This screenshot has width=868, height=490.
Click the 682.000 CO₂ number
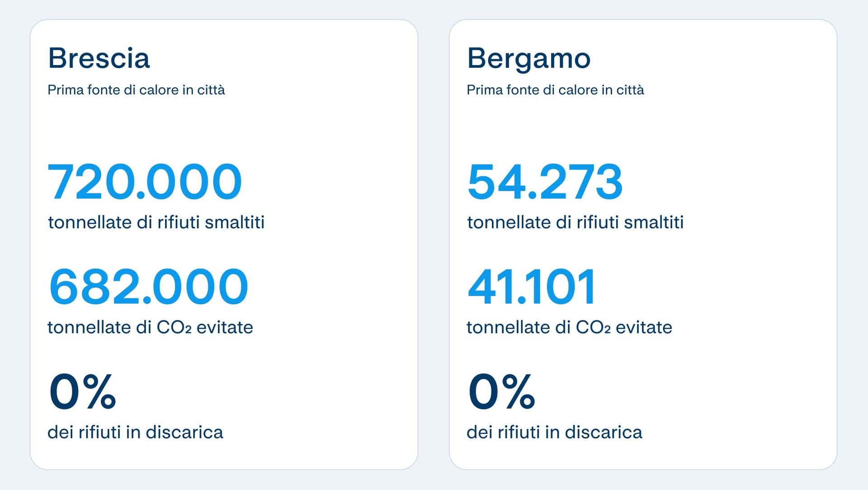[148, 287]
